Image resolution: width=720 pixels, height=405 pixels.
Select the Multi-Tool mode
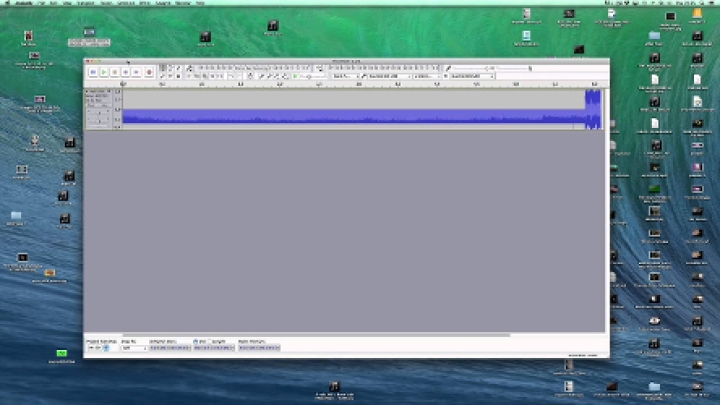tap(179, 76)
